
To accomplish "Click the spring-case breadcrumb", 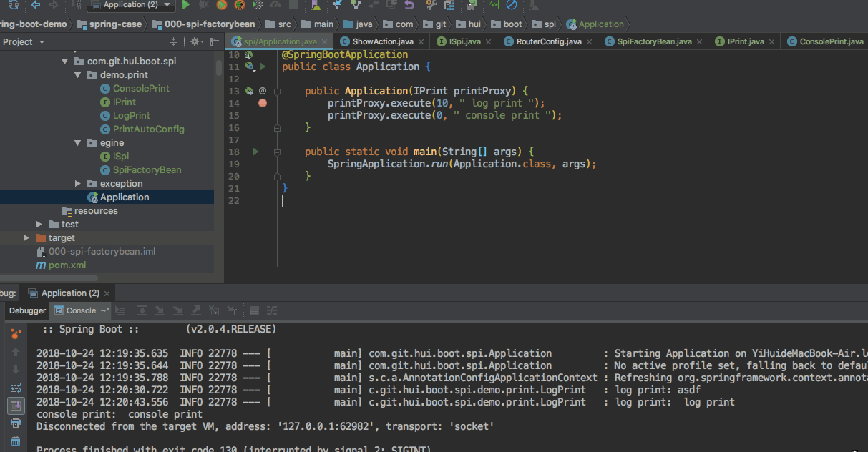I will [x=114, y=24].
